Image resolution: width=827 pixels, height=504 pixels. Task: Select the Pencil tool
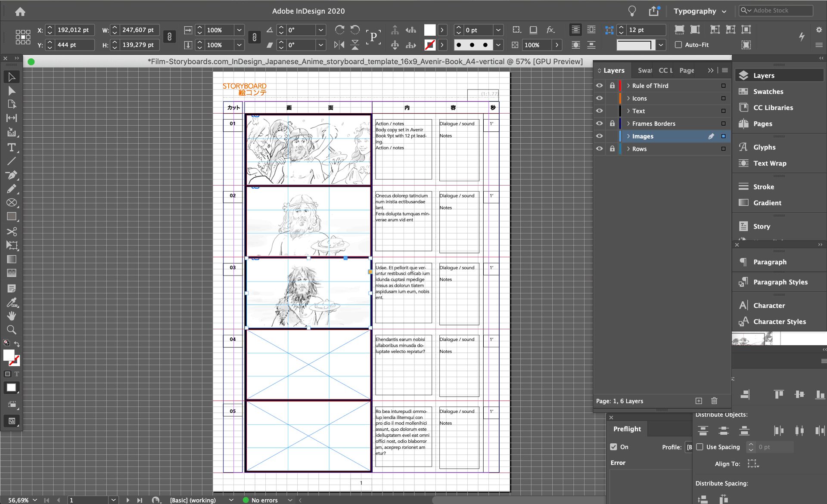click(11, 190)
